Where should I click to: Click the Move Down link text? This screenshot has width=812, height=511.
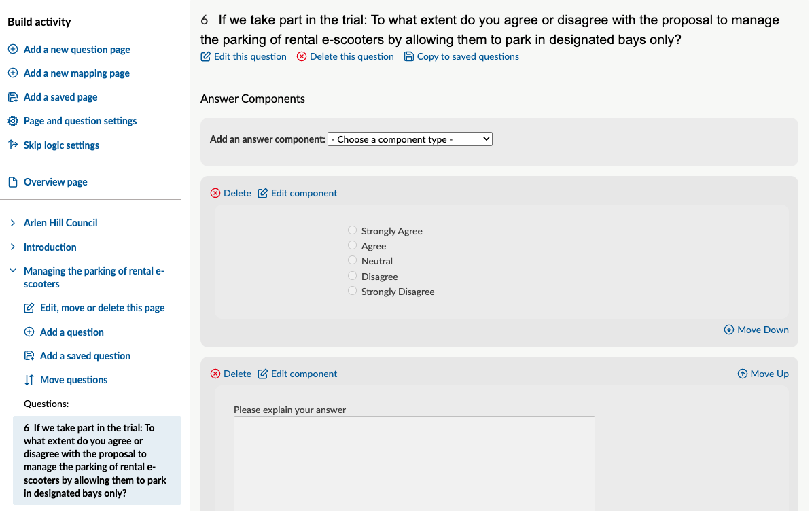pyautogui.click(x=763, y=330)
